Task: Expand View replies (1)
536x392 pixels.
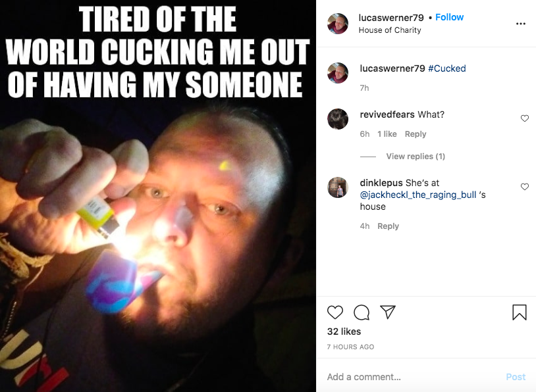Action: [415, 157]
